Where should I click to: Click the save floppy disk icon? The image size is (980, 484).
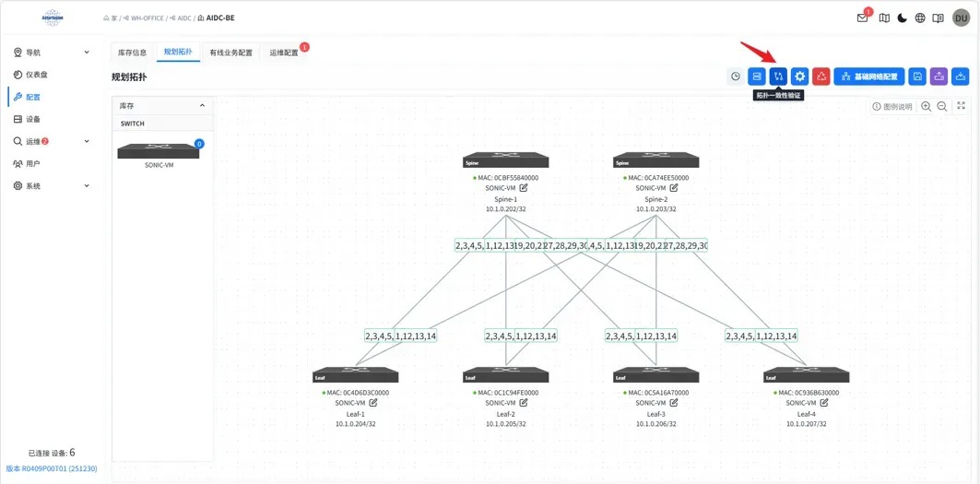[917, 77]
